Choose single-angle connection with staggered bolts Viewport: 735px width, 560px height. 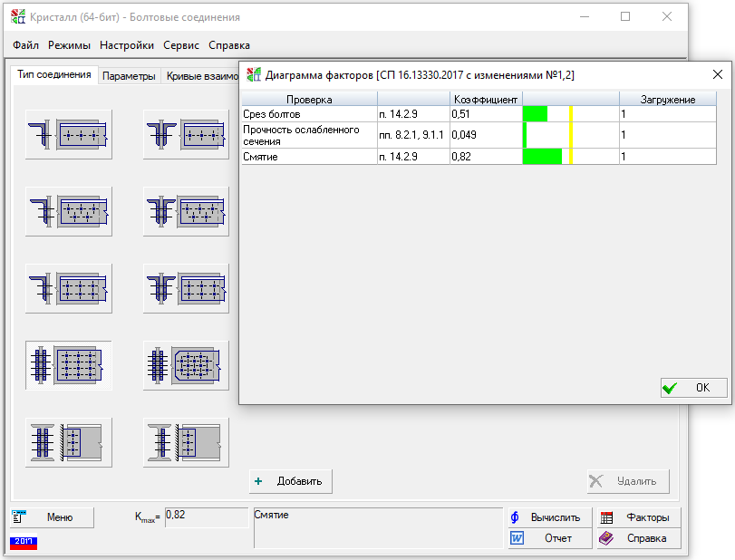point(69,212)
